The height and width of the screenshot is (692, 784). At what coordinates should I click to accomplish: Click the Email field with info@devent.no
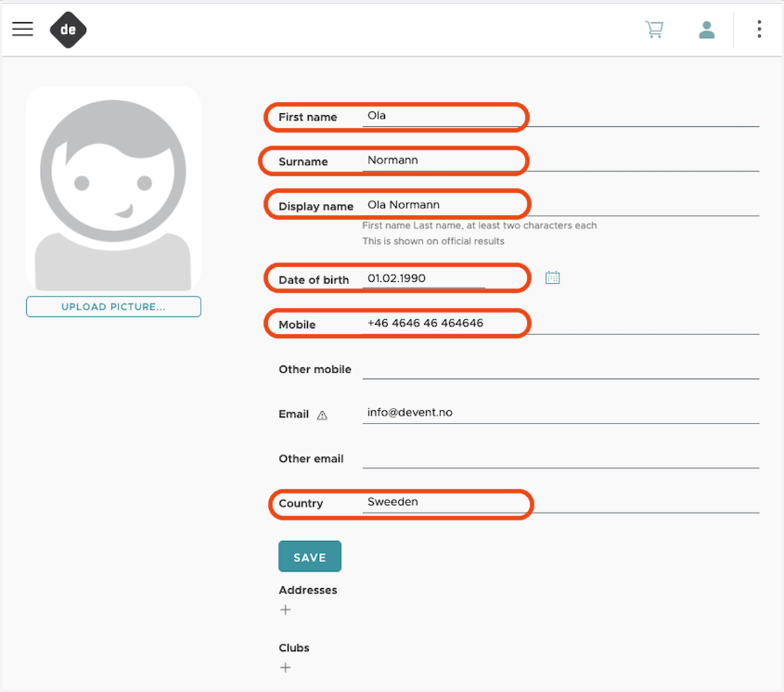(x=561, y=413)
